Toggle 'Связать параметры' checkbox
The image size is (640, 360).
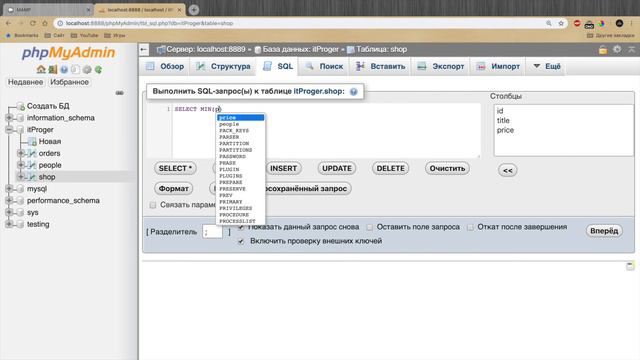[x=153, y=205]
